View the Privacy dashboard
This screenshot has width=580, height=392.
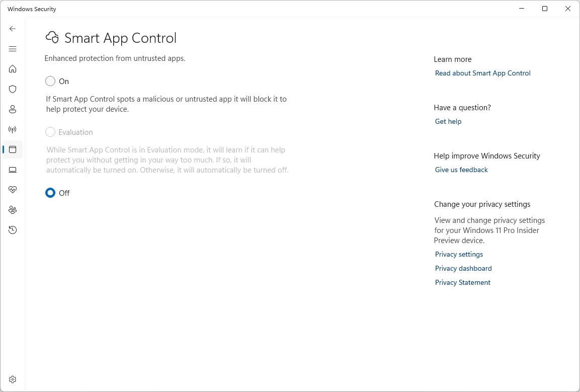tap(463, 268)
